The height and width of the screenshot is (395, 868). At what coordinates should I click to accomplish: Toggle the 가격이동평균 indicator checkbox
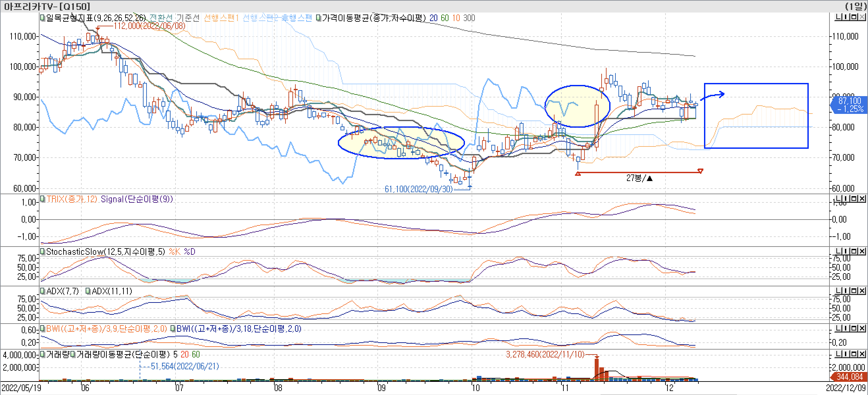point(318,18)
